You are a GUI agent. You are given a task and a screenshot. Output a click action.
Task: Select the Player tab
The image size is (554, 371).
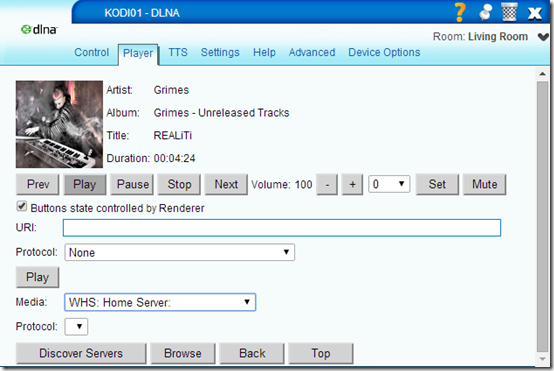coord(138,54)
